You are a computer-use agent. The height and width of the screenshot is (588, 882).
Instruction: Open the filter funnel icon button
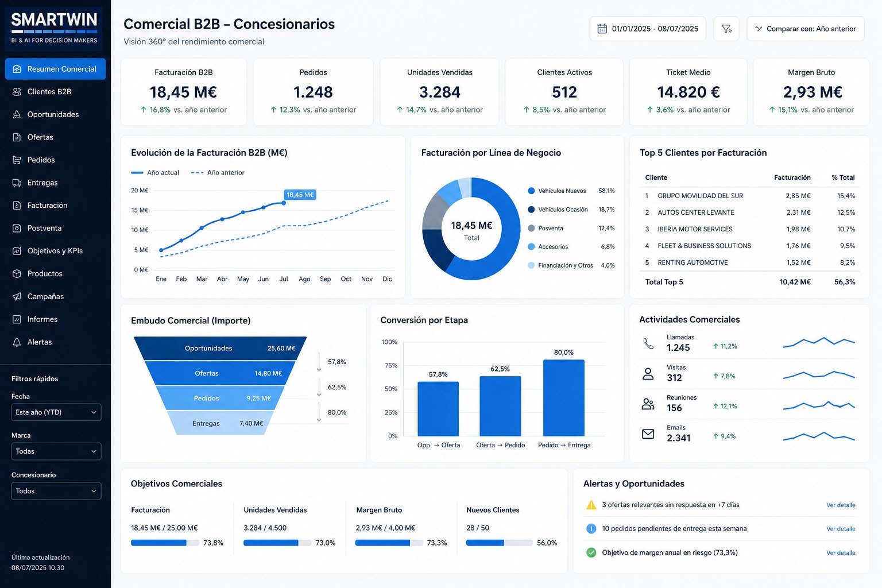click(726, 29)
